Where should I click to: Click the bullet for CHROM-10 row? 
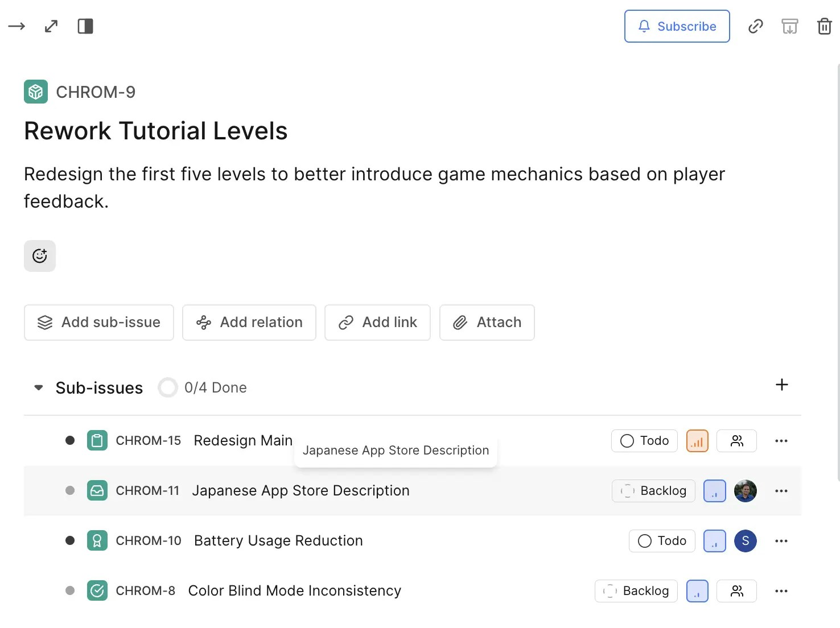pyautogui.click(x=70, y=540)
